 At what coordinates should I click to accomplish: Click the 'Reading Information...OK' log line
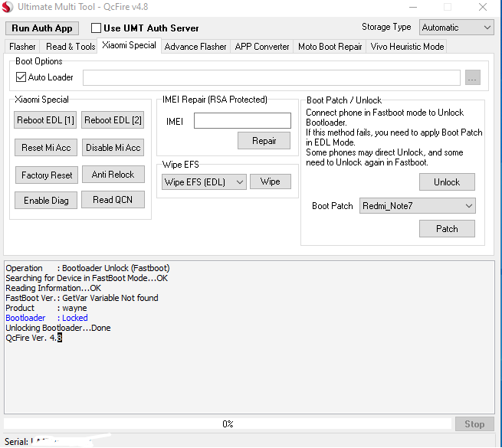[x=53, y=288]
